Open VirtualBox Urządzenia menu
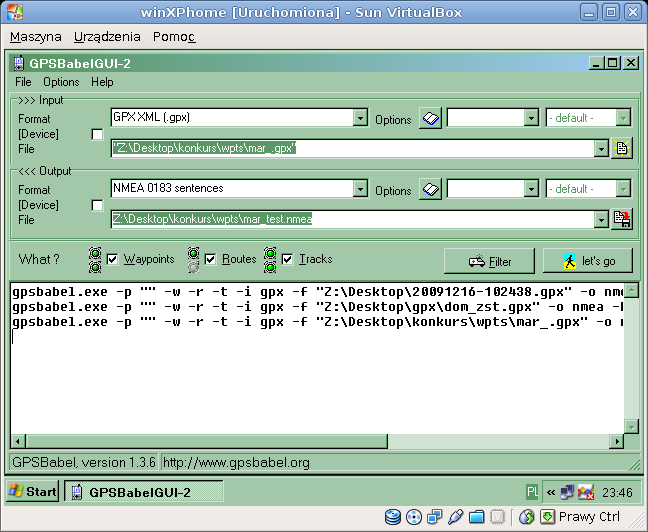Screen dimensions: 648x532 [x=107, y=37]
